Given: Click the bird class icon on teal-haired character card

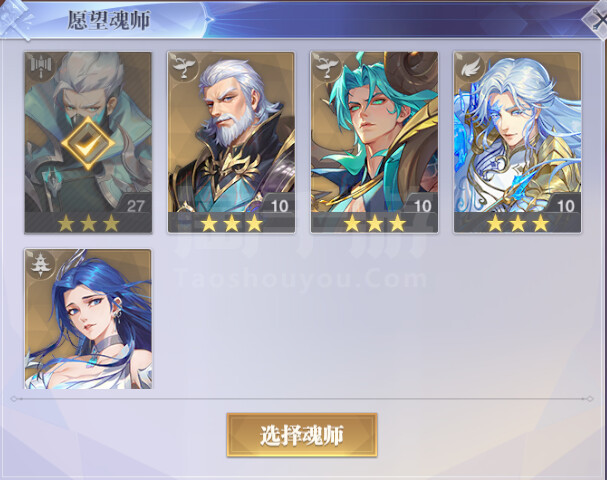Looking at the screenshot, I should [326, 67].
